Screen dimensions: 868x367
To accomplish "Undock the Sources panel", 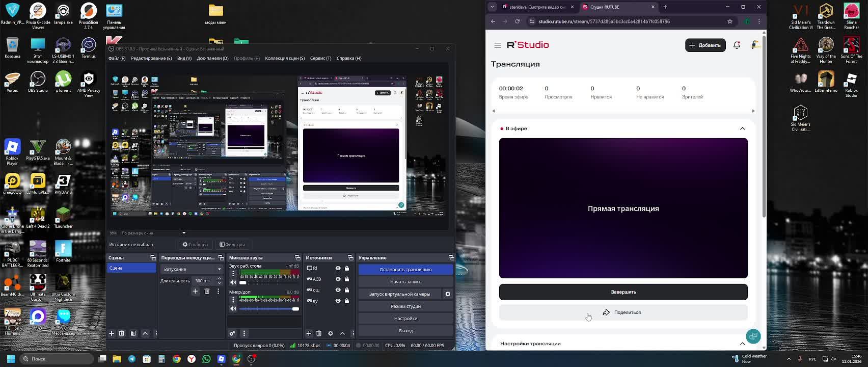I will (350, 257).
